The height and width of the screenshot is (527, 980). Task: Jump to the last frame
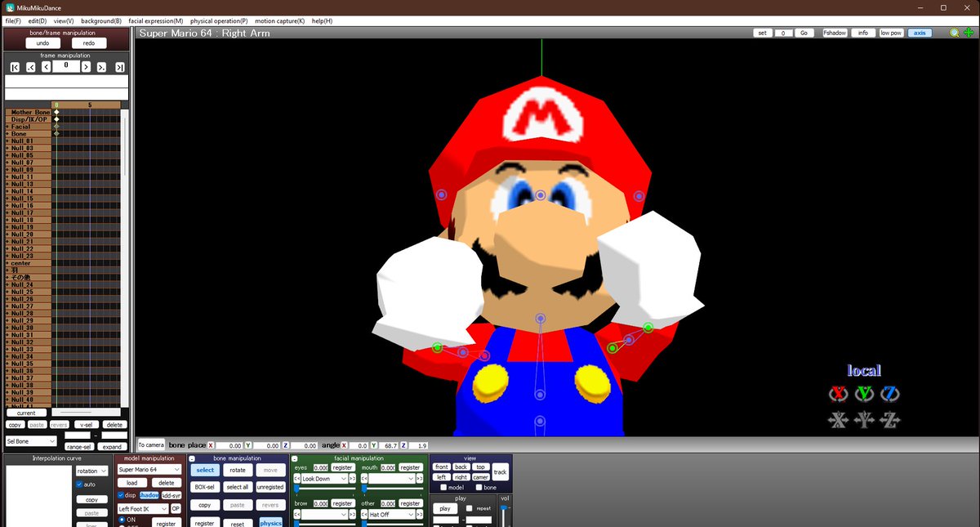pyautogui.click(x=119, y=67)
